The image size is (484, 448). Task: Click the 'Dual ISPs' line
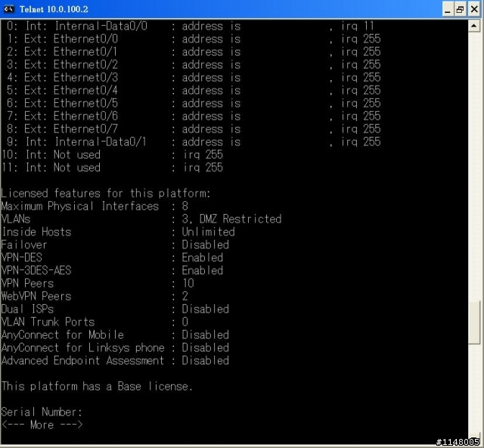pos(115,309)
